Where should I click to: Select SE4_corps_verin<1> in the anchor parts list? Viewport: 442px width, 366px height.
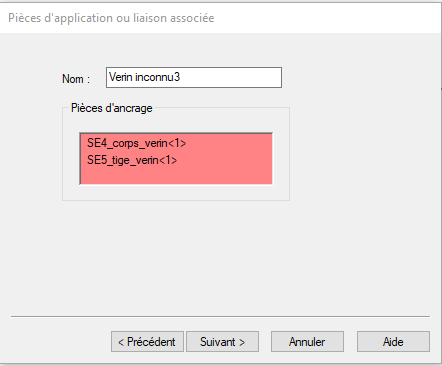coord(136,143)
